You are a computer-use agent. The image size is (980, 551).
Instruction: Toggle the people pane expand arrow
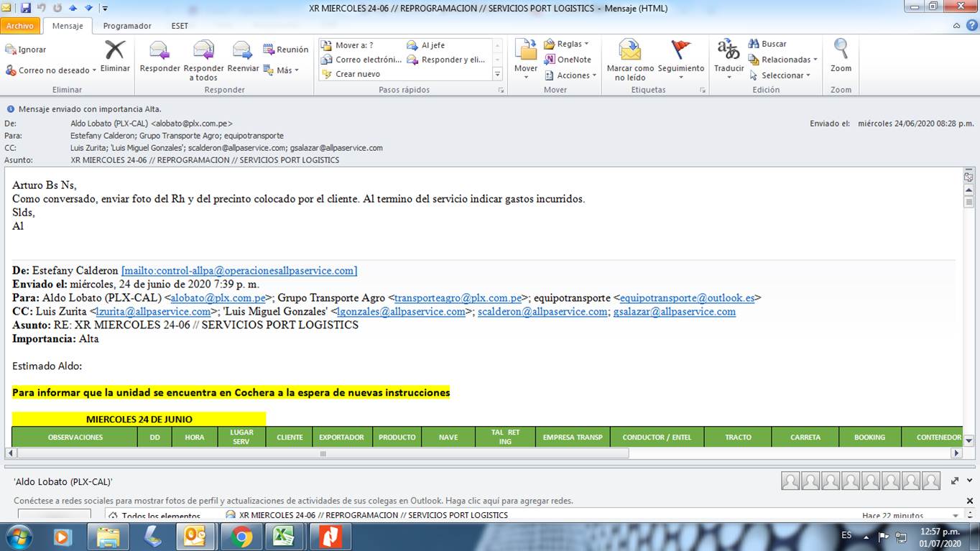[x=955, y=481]
